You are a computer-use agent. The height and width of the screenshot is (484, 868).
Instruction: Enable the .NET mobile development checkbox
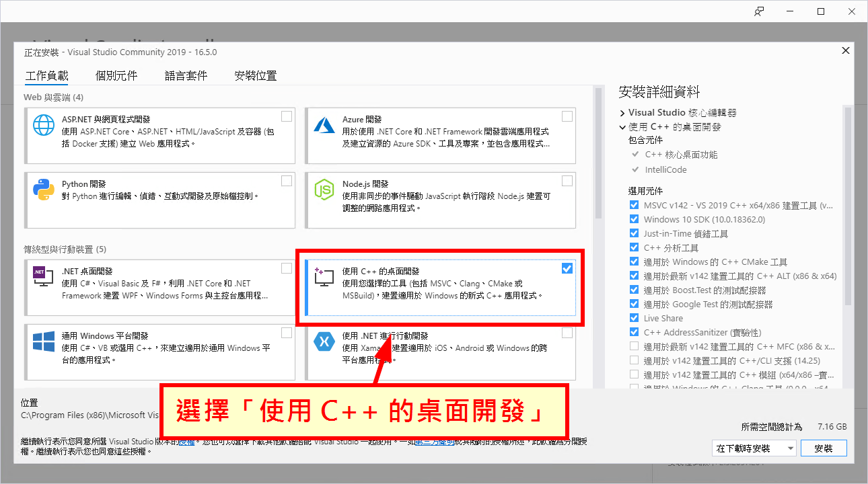coord(567,333)
